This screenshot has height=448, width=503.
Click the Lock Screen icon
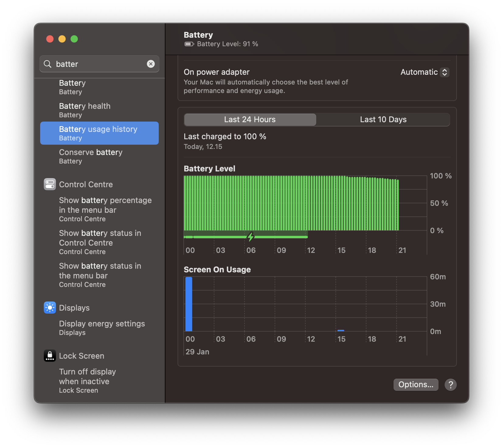(50, 356)
